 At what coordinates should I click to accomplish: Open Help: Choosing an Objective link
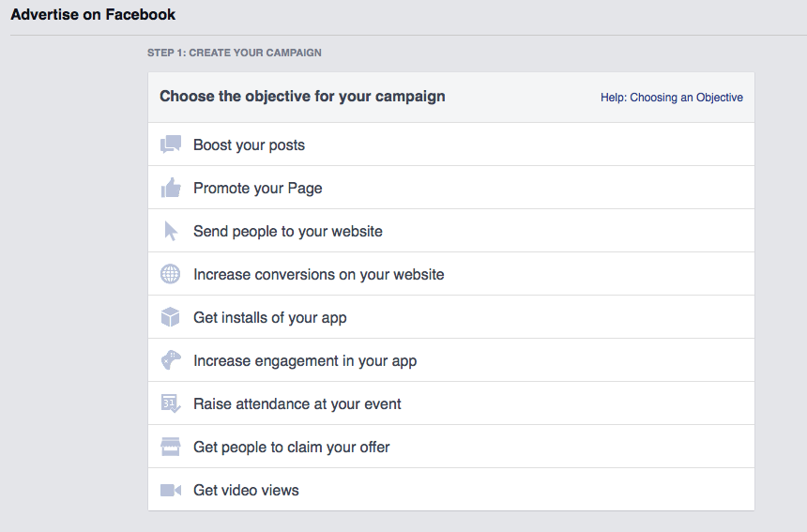tap(672, 98)
